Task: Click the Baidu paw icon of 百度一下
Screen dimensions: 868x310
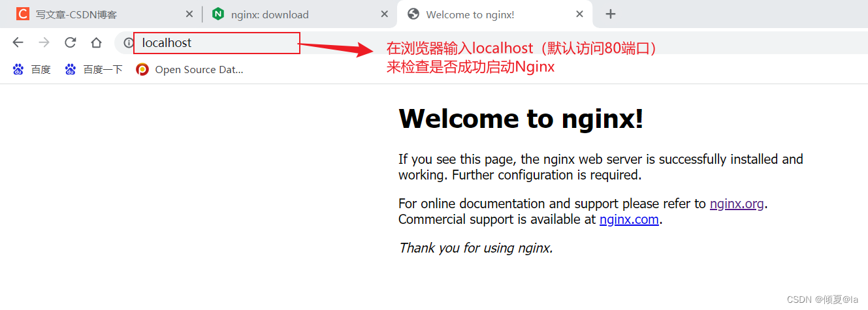Action: [x=71, y=69]
